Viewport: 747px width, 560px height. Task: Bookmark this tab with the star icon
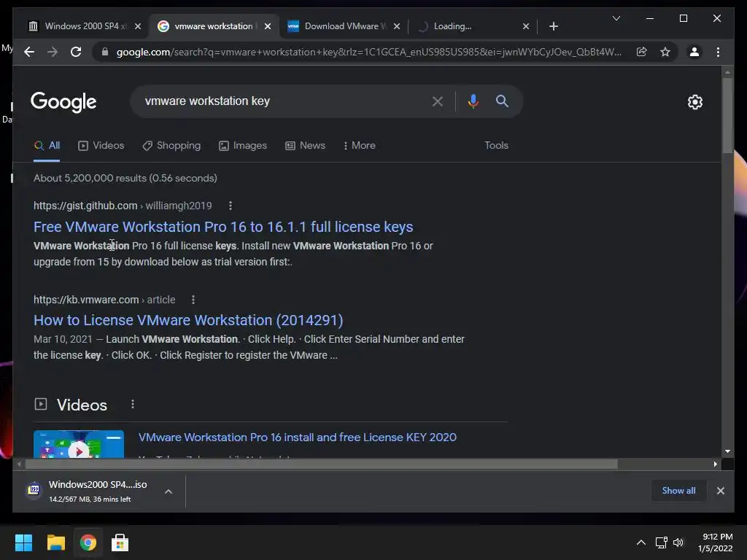pyautogui.click(x=665, y=52)
